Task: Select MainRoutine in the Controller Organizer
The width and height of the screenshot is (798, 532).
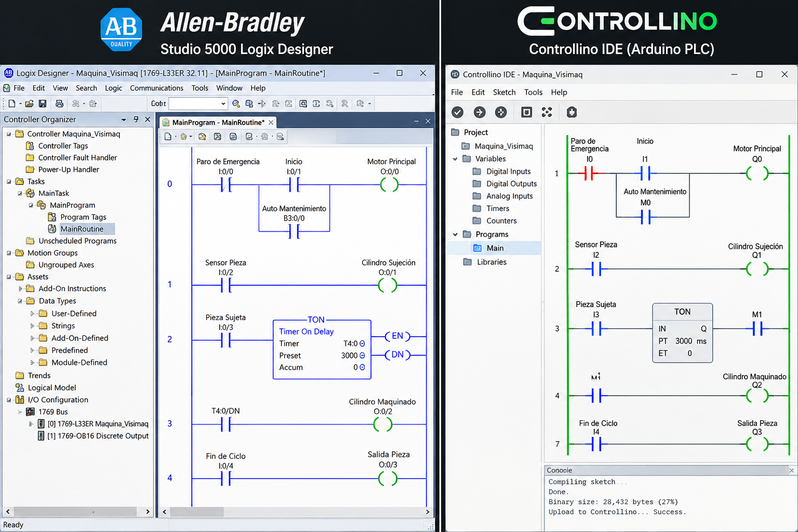Action: click(x=82, y=229)
